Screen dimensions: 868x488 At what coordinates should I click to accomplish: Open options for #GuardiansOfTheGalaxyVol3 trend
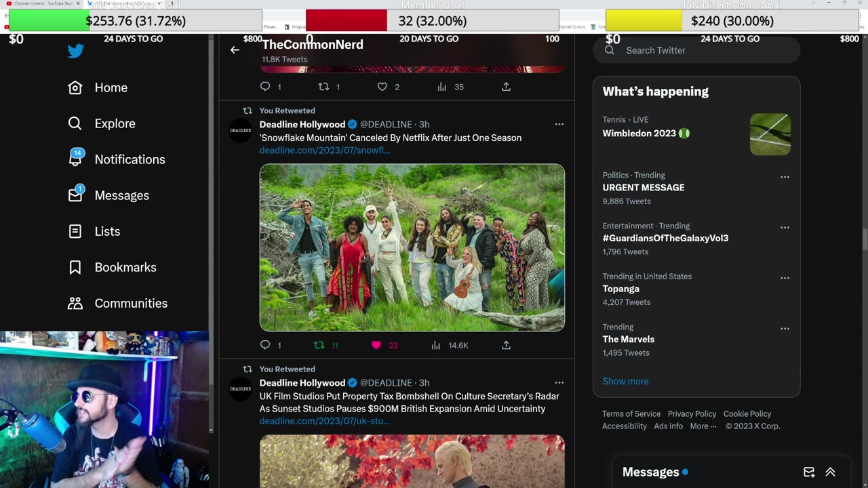pos(785,228)
